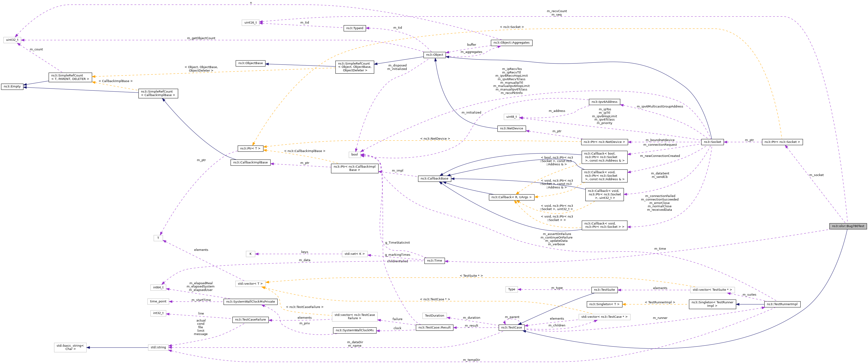Open the ns3::Empty node

click(x=12, y=86)
